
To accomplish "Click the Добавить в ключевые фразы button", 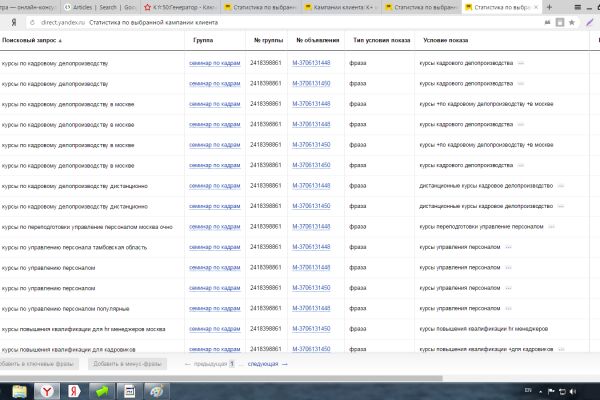I will pos(39,364).
